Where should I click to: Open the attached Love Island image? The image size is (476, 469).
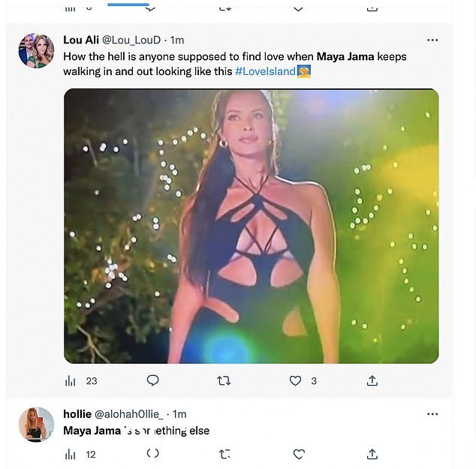(x=252, y=226)
